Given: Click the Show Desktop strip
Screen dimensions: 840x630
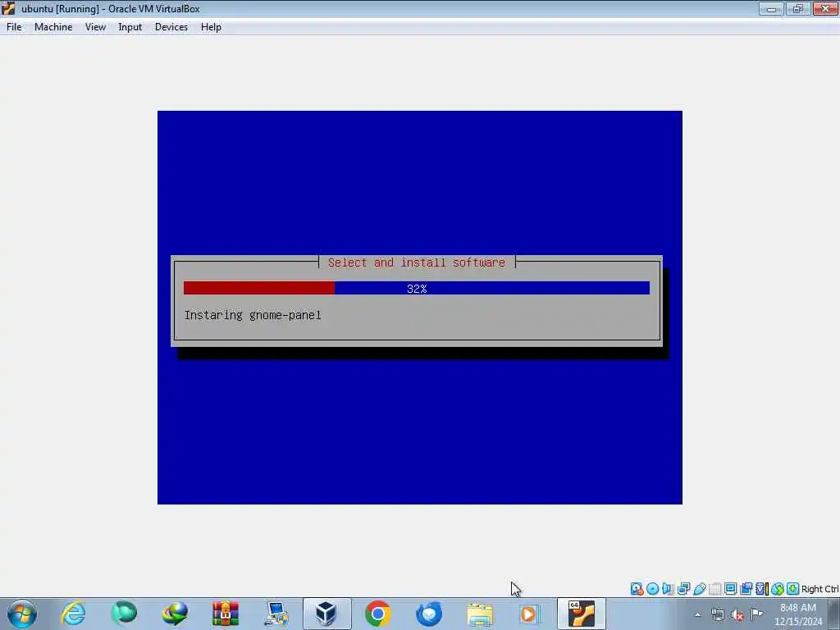Looking at the screenshot, I should pyautogui.click(x=834, y=614).
